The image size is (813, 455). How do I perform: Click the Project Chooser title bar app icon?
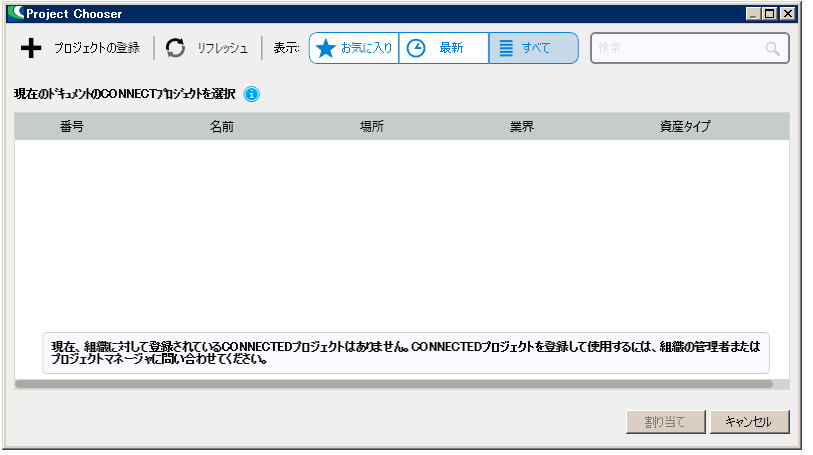point(16,13)
